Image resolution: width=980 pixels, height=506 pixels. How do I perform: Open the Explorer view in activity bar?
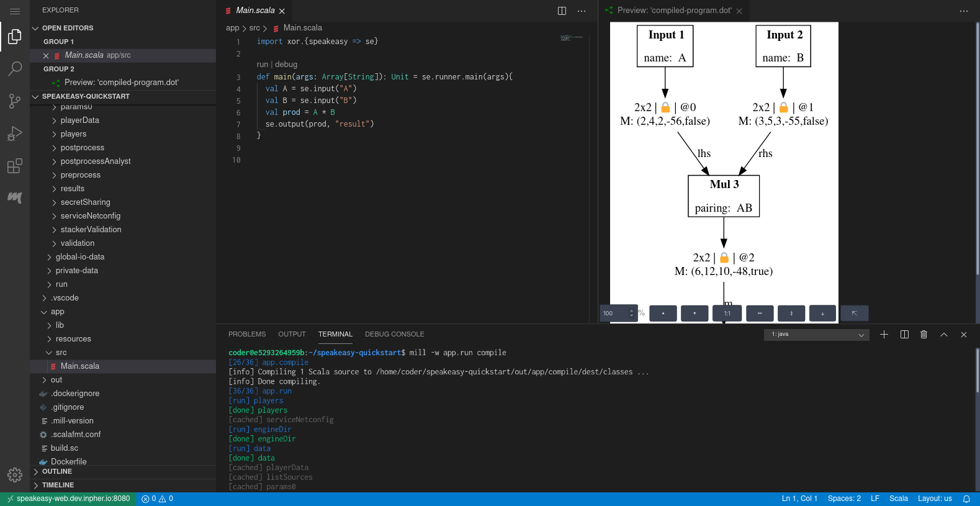[x=15, y=37]
